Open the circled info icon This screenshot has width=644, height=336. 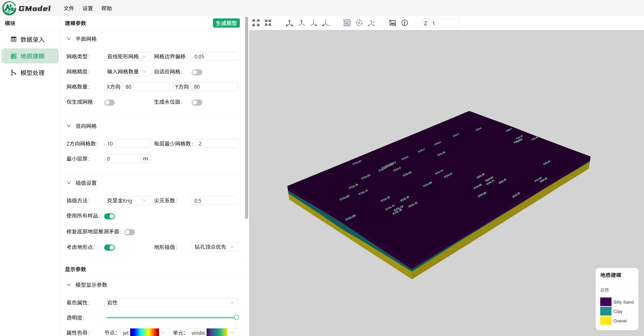tap(404, 23)
